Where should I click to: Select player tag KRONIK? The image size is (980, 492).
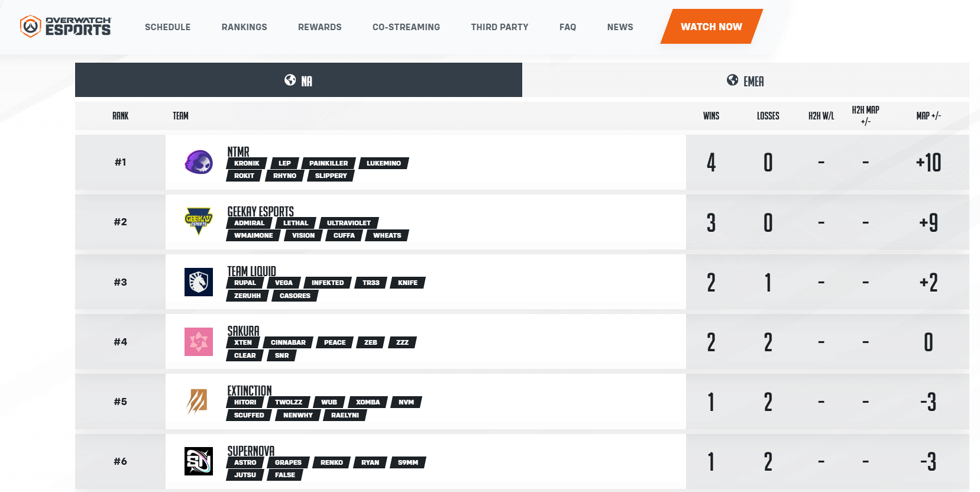coord(247,163)
